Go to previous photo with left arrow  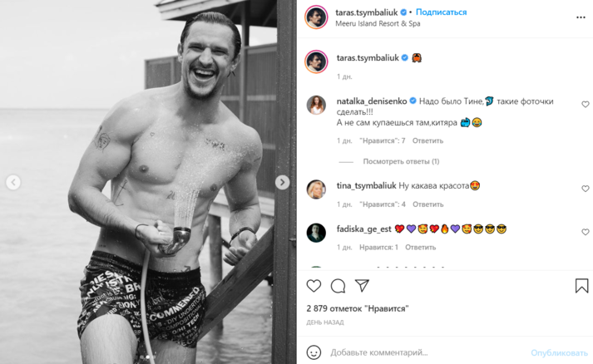pyautogui.click(x=12, y=182)
